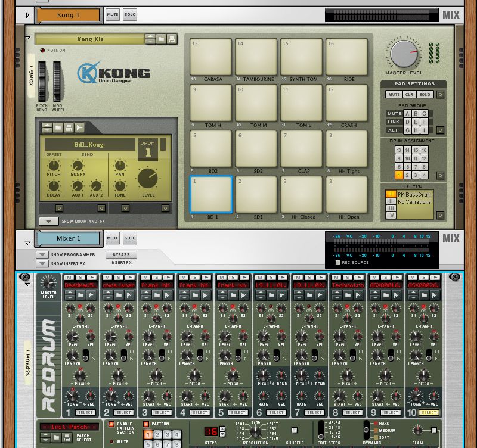Click the Kong Mod Wheel
Image resolution: width=477 pixels, height=448 pixels.
pos(57,82)
